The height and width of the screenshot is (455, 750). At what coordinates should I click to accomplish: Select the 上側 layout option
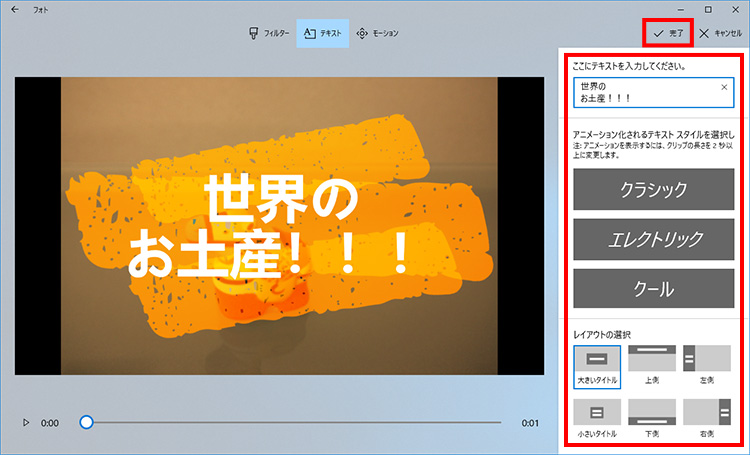coord(652,366)
